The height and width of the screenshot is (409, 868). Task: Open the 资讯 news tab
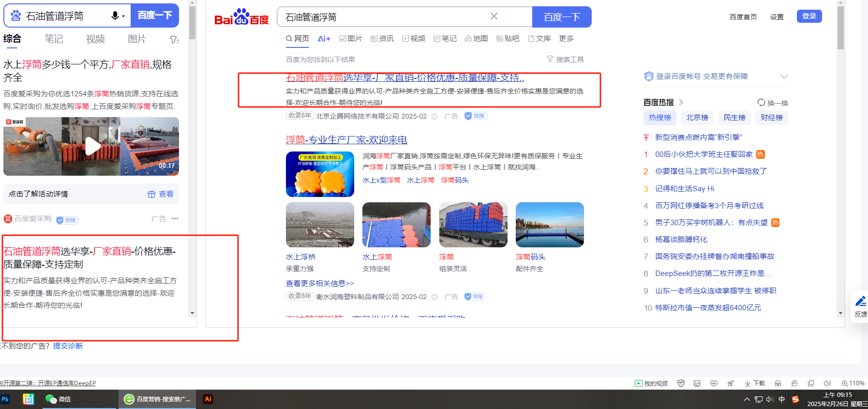pyautogui.click(x=382, y=39)
